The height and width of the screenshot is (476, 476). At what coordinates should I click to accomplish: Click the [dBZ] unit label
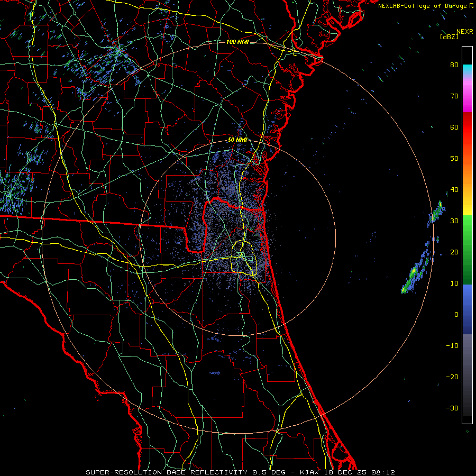(449, 36)
